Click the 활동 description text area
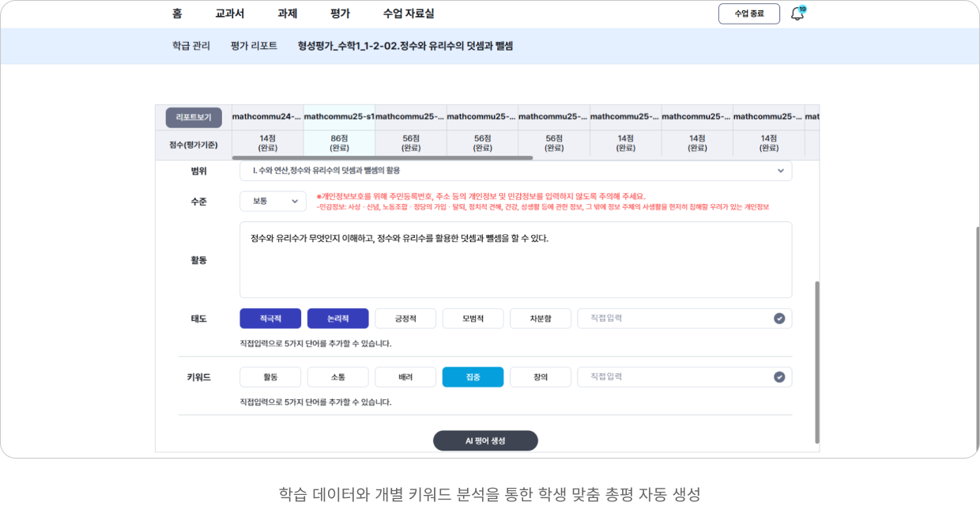The width and height of the screenshot is (980, 506). coord(515,259)
